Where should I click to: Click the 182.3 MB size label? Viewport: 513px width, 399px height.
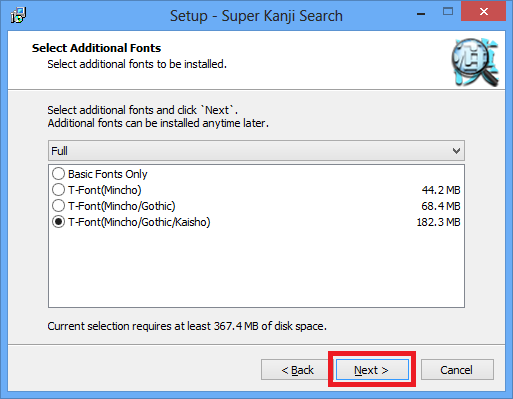[x=439, y=222]
